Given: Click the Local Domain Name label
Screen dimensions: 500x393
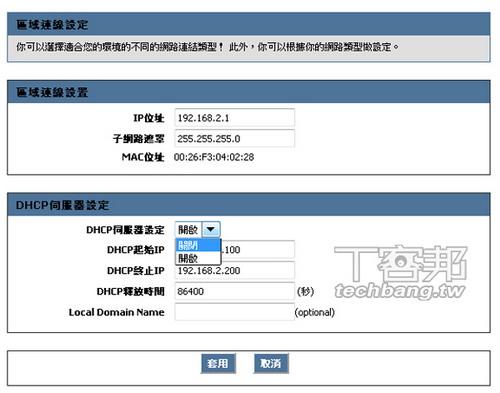Looking at the screenshot, I should 116,312.
